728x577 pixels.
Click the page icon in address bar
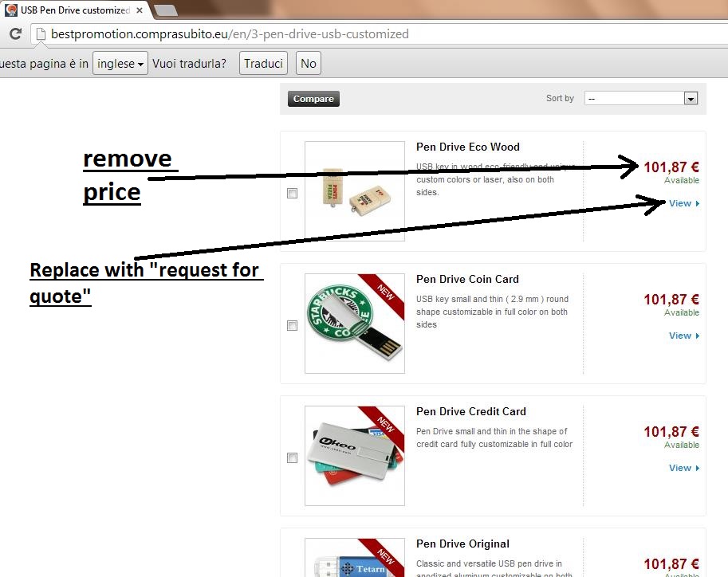pyautogui.click(x=41, y=34)
